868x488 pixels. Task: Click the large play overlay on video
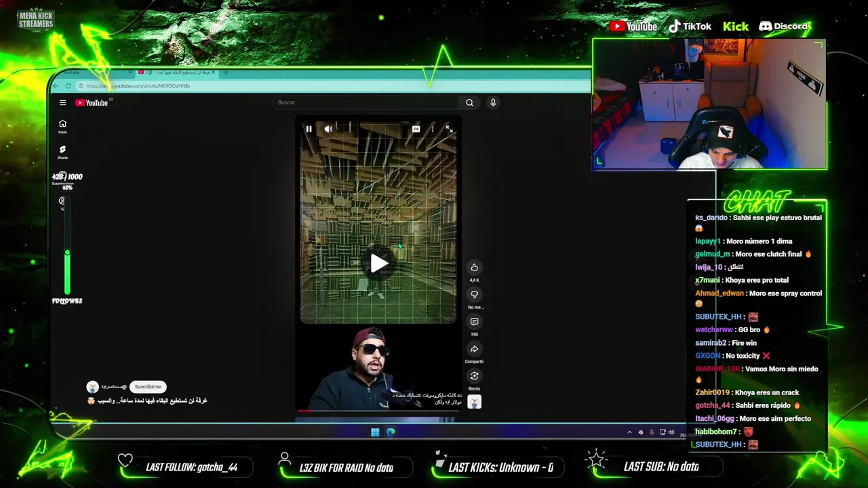pos(378,264)
